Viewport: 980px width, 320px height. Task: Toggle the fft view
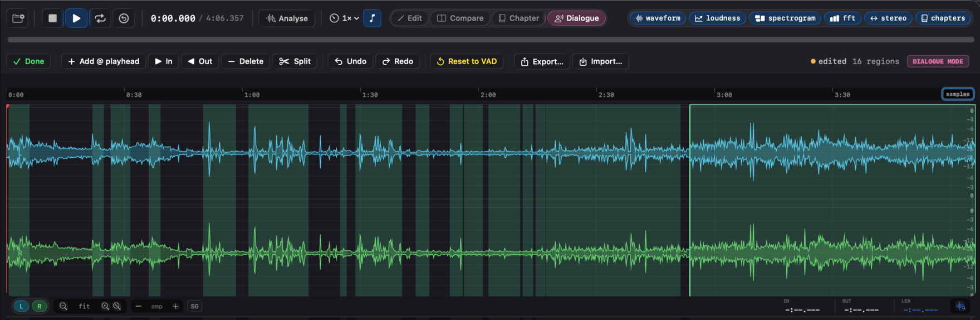(842, 18)
